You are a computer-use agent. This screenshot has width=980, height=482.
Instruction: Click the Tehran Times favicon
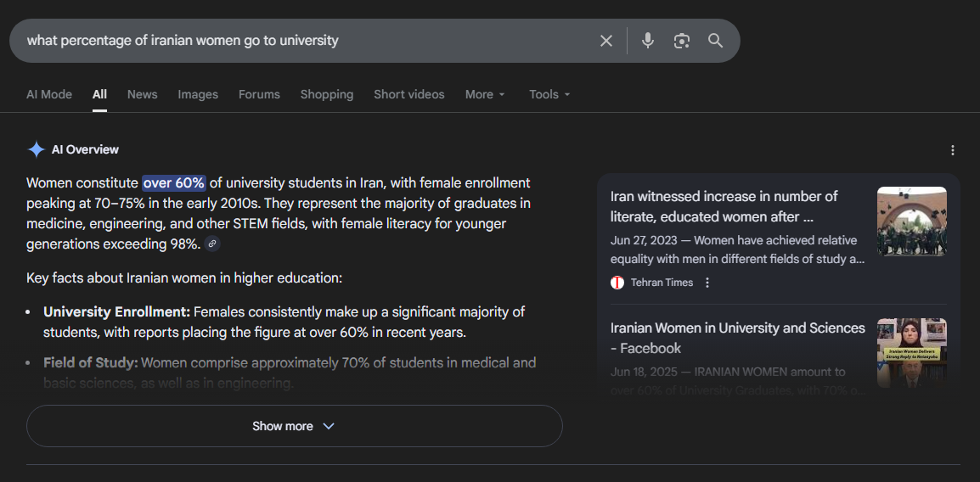(x=617, y=283)
